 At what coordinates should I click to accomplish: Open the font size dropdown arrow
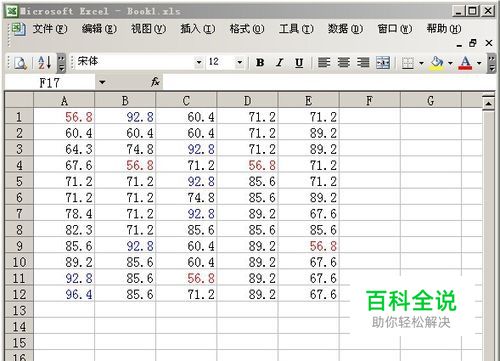tap(239, 62)
